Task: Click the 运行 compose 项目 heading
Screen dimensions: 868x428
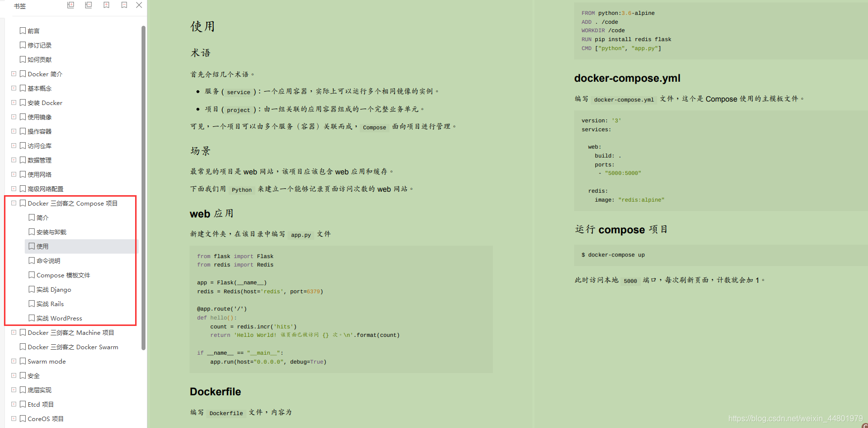Action: click(621, 229)
